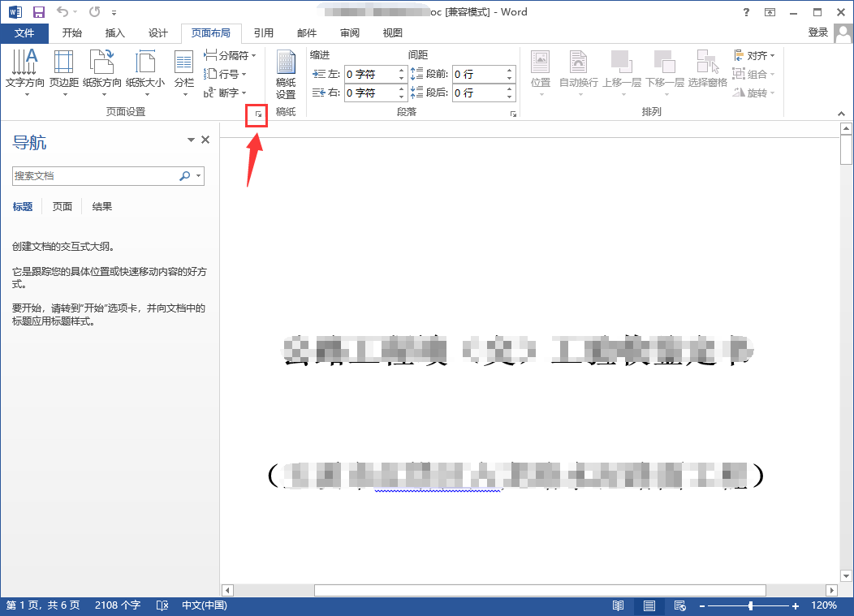Viewport: 854px width, 616px height.
Task: Open the 文字方向 text direction tool
Action: tap(25, 72)
